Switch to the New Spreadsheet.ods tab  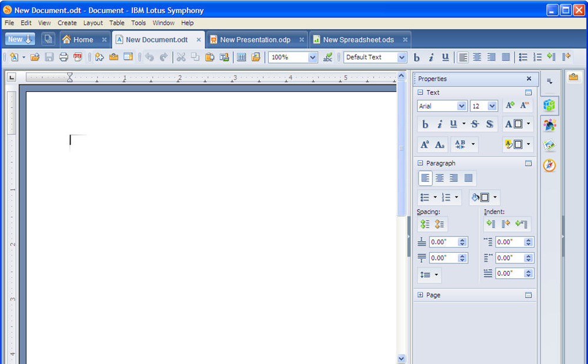click(359, 40)
